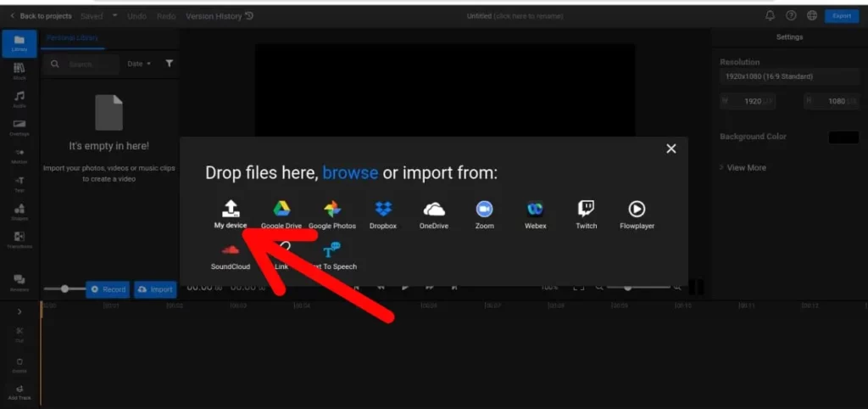Open the Saved dropdown arrow

click(x=114, y=15)
